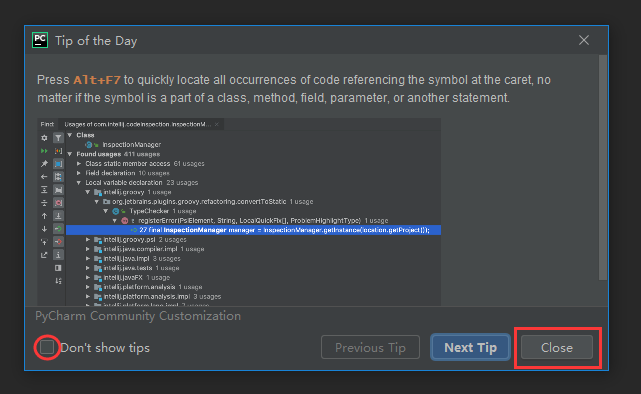Click the blue square group-by icon
The height and width of the screenshot is (394, 641).
[x=58, y=164]
